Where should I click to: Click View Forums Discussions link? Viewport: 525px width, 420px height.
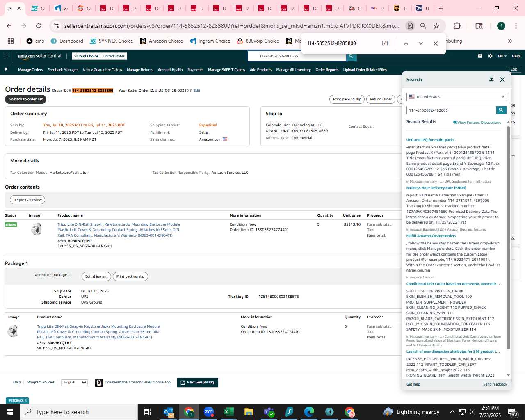[x=477, y=123]
